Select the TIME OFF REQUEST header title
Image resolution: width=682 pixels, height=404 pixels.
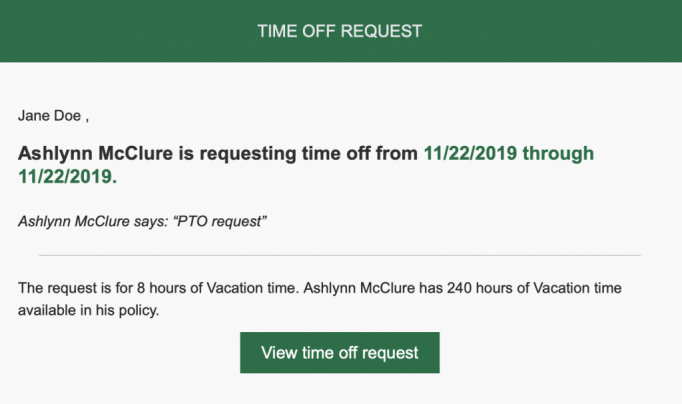click(x=340, y=31)
